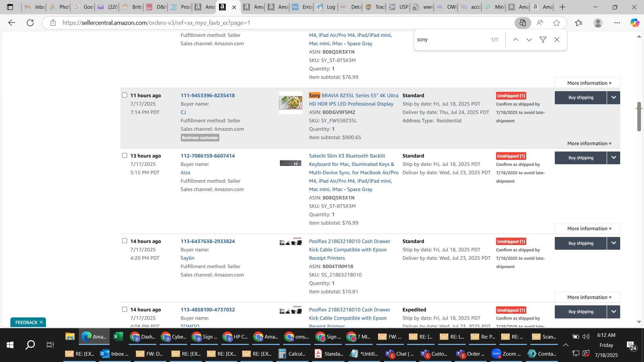Add this page to favorites star
The width and height of the screenshot is (644, 362).
point(556,23)
